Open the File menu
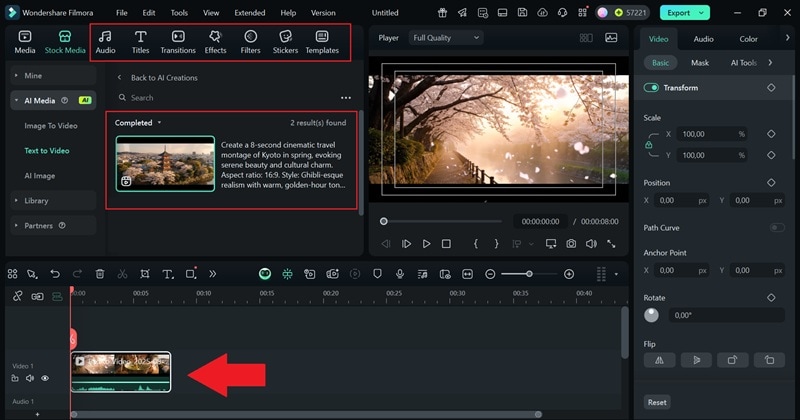This screenshot has width=800, height=420. 121,13
